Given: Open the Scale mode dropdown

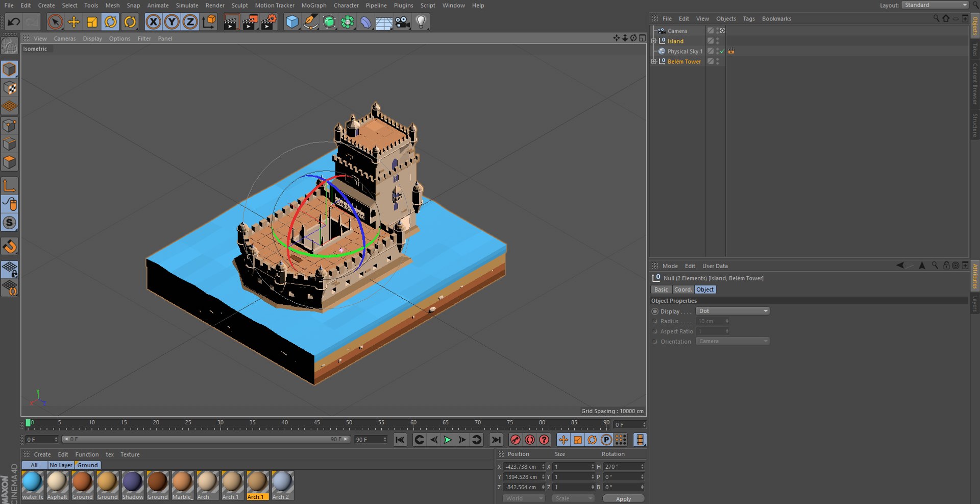Looking at the screenshot, I should 574,498.
